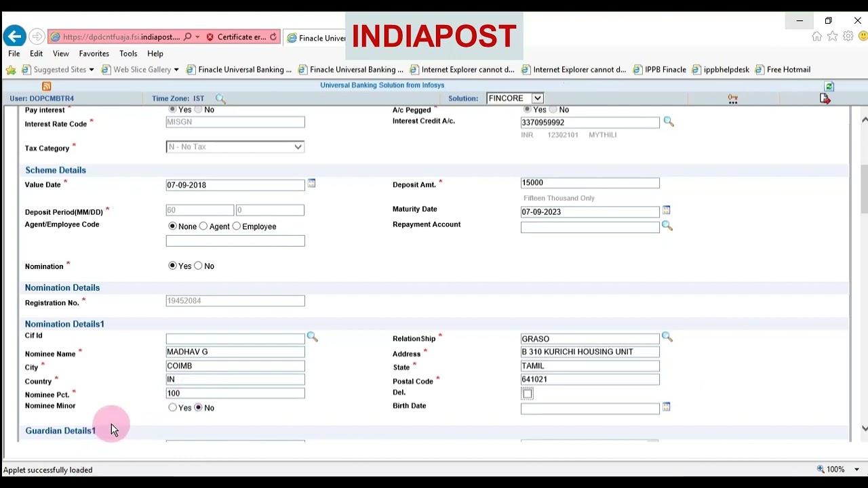The image size is (868, 488).
Task: Click the zoom level magnifier in status bar
Action: [x=821, y=469]
